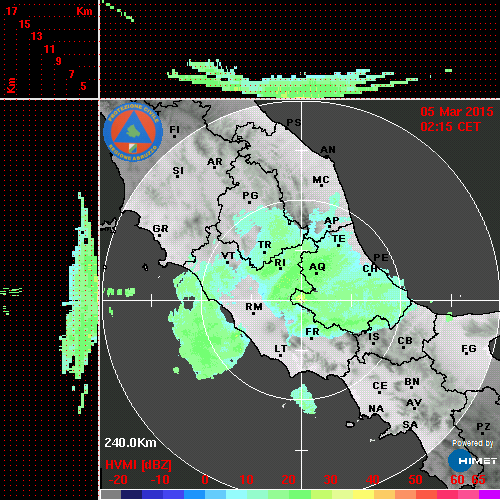Select the AQ city label
This screenshot has width=500, height=500.
click(x=317, y=267)
